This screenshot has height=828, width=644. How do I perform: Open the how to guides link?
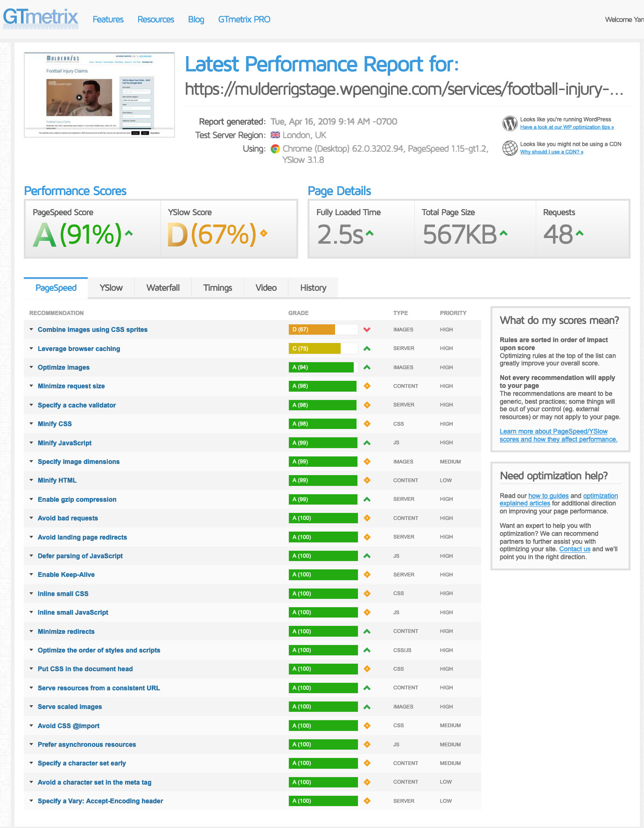[x=548, y=496]
